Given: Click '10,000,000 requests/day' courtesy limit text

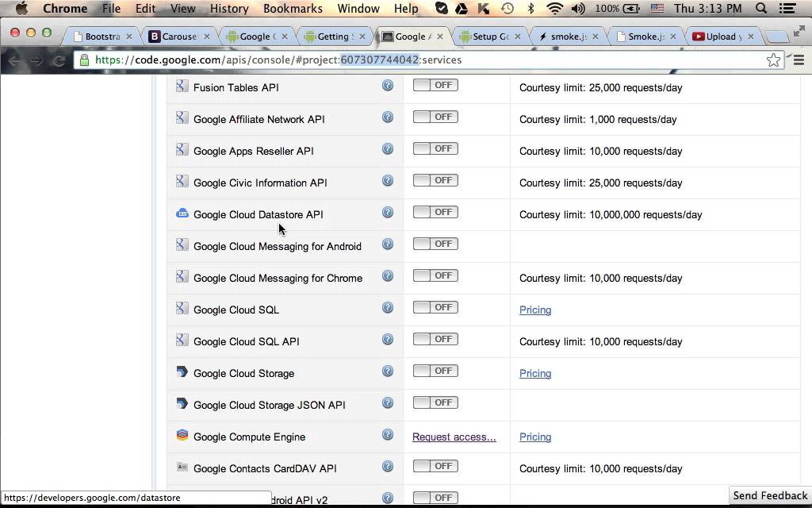Looking at the screenshot, I should (x=645, y=214).
